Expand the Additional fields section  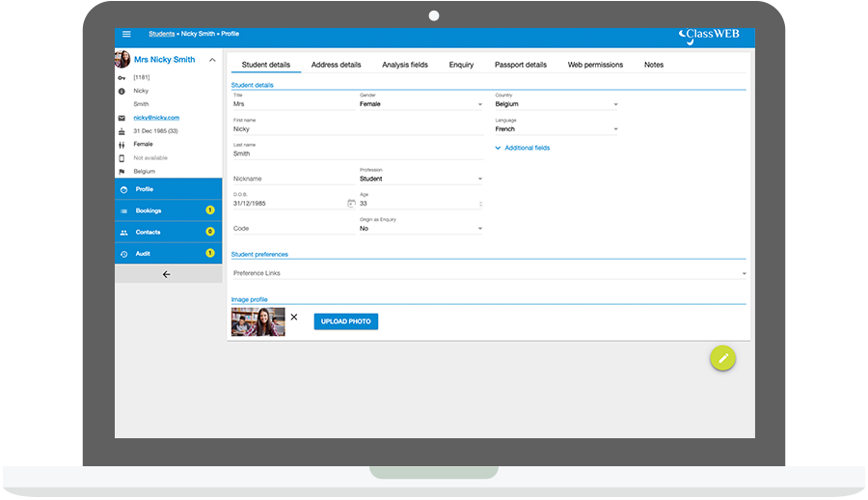coord(523,148)
